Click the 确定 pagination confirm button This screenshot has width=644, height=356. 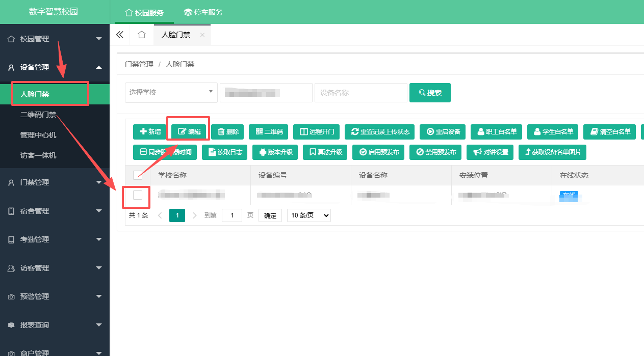tap(270, 216)
